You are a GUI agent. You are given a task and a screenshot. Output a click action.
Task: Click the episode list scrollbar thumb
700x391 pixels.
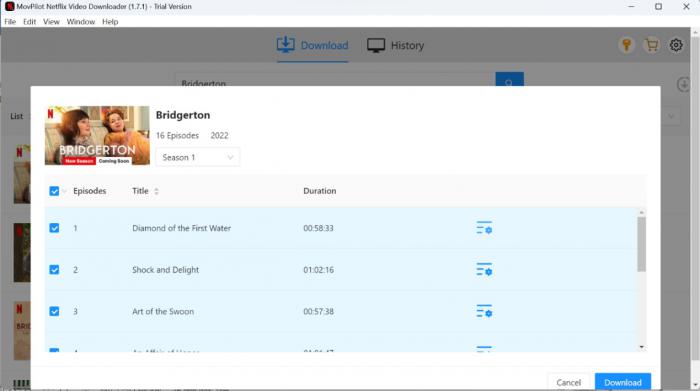coord(642,244)
